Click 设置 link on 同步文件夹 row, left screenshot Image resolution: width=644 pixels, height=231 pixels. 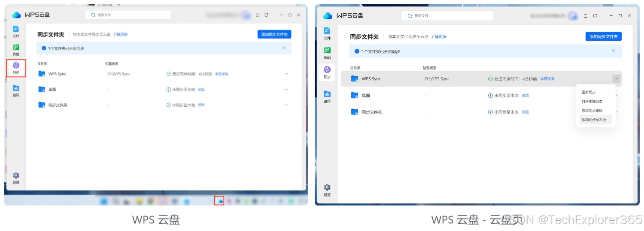point(201,105)
